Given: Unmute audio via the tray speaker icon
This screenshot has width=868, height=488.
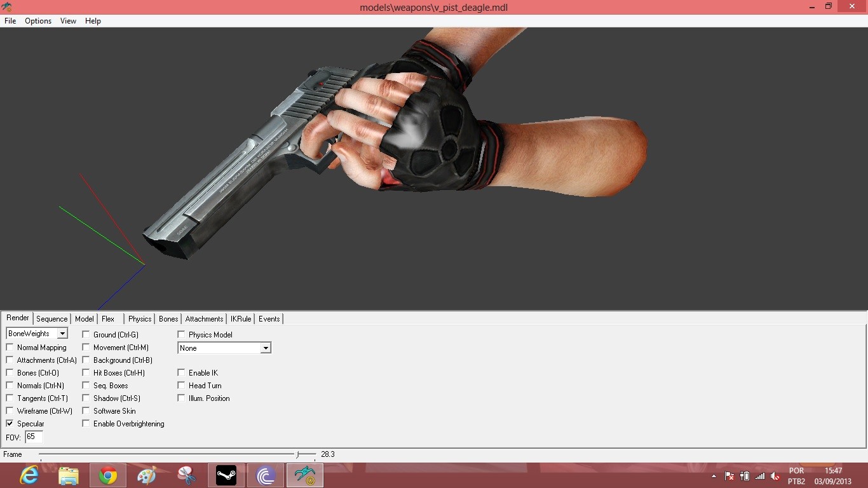Looking at the screenshot, I should 775,475.
